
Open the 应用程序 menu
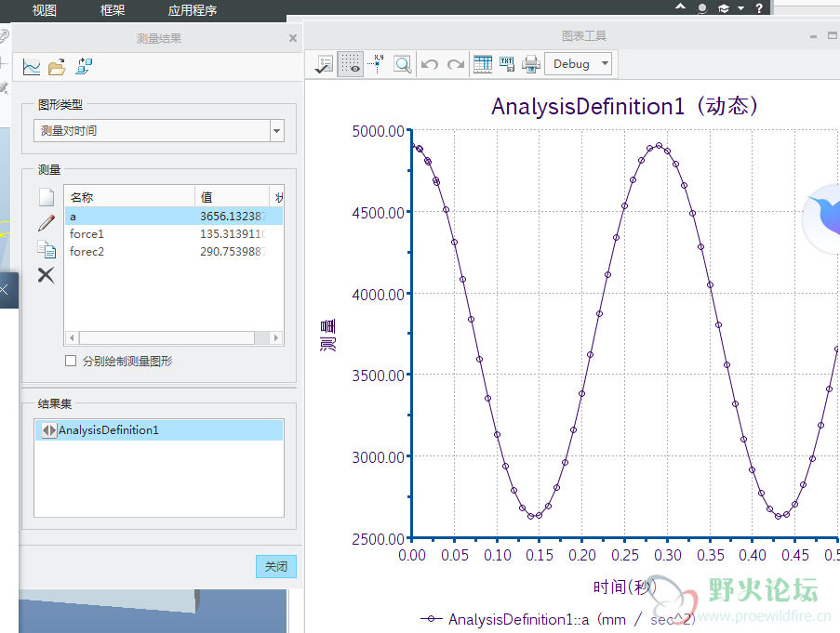193,10
